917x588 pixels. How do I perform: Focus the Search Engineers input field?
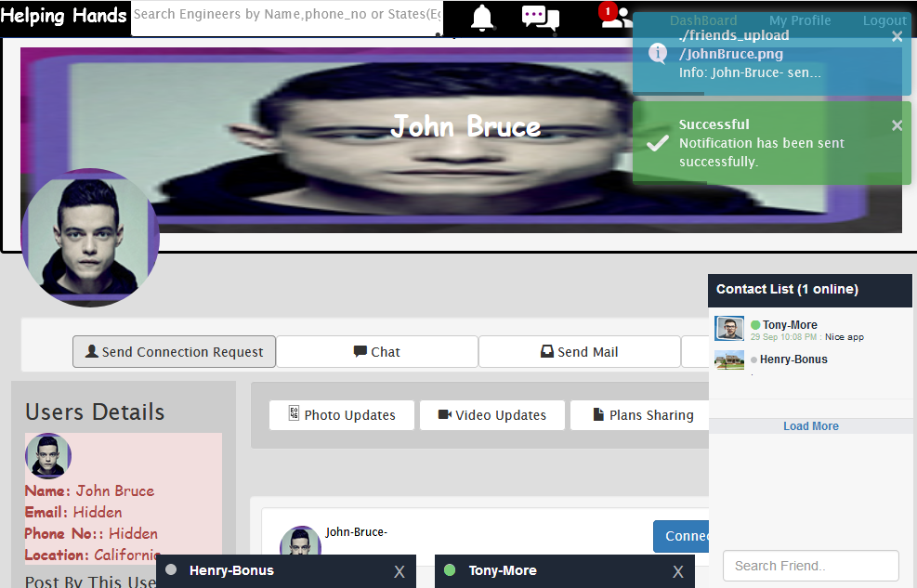(x=287, y=19)
